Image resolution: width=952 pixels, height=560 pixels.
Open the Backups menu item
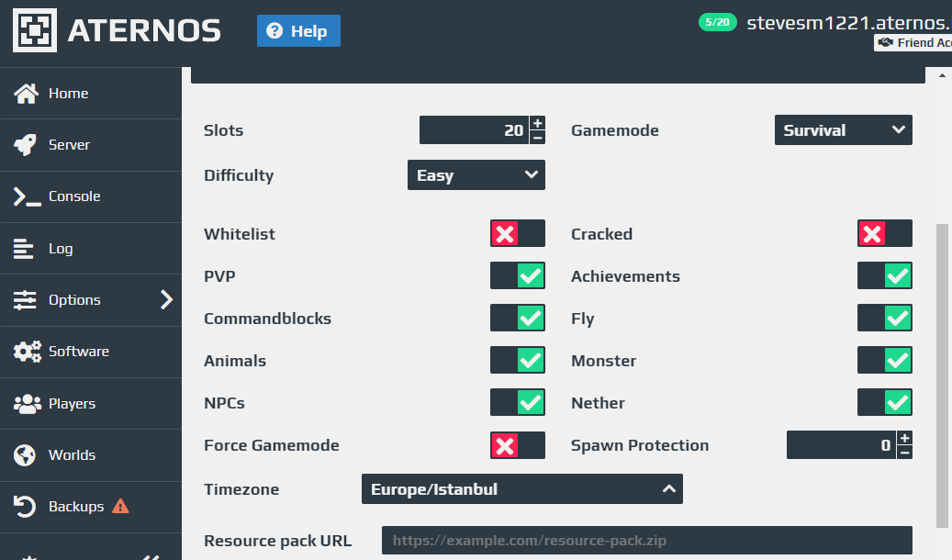pyautogui.click(x=75, y=507)
